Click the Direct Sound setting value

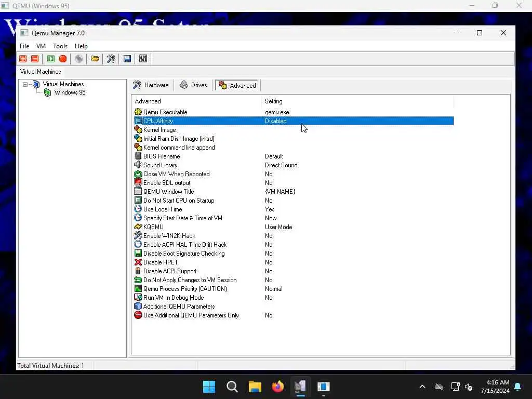coord(281,165)
